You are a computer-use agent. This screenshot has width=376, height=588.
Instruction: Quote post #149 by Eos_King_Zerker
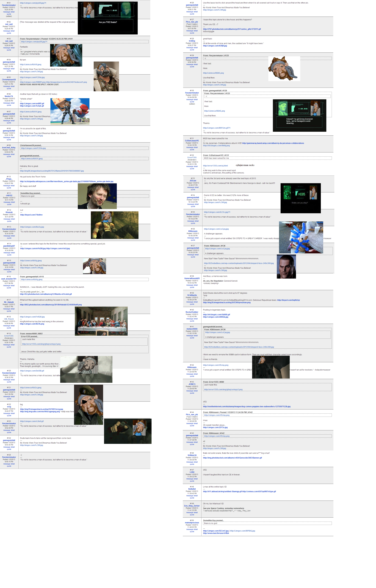coord(192,515)
